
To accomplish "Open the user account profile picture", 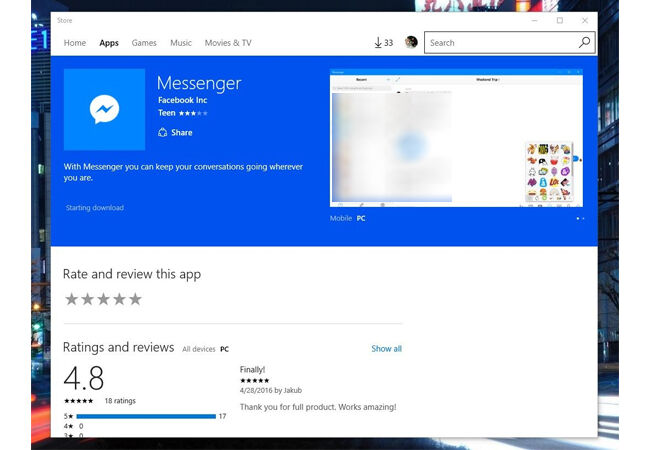I will (411, 42).
